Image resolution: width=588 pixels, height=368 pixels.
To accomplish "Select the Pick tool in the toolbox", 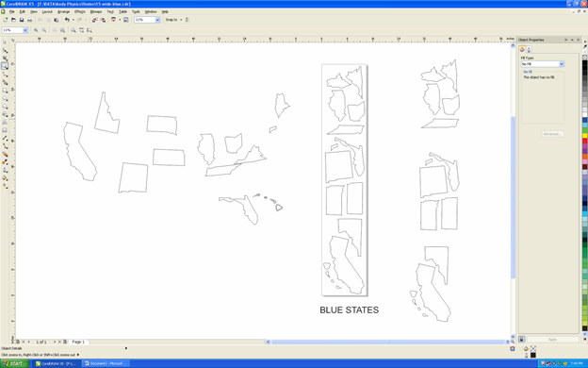I will (5, 42).
